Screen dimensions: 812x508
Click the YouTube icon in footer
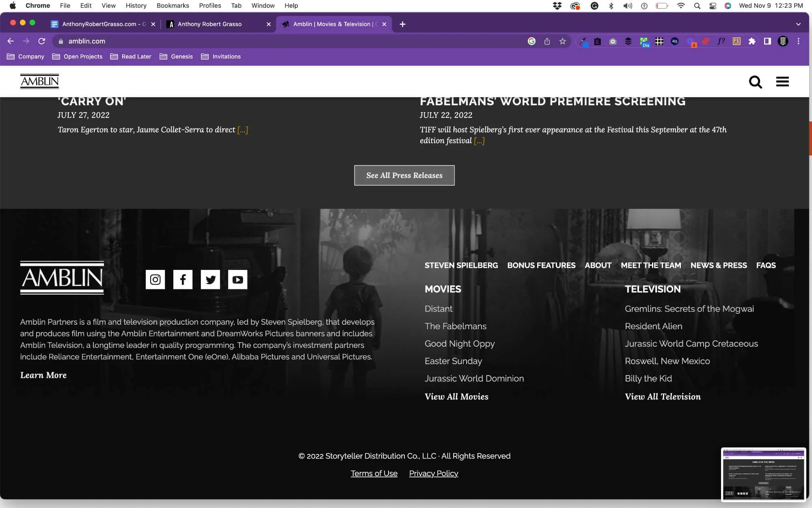[238, 280]
